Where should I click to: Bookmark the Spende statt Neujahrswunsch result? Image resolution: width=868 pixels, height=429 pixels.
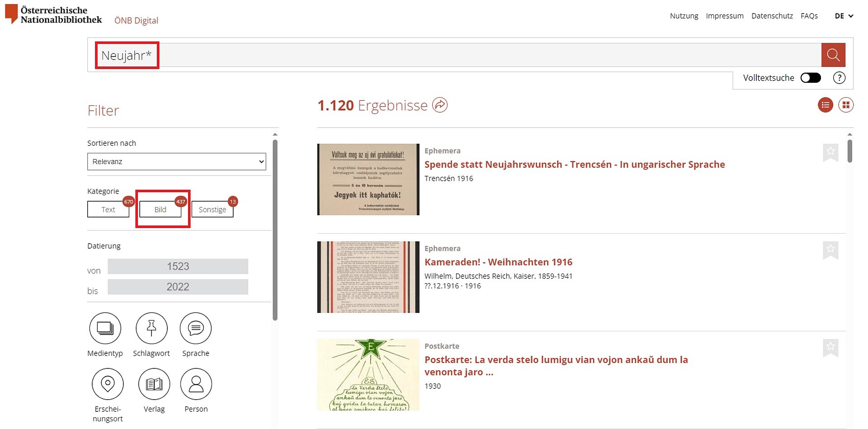click(830, 152)
